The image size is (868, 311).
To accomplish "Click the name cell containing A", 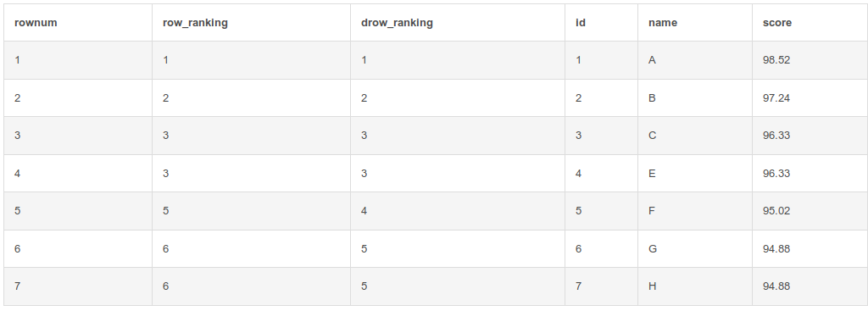I will coord(695,60).
